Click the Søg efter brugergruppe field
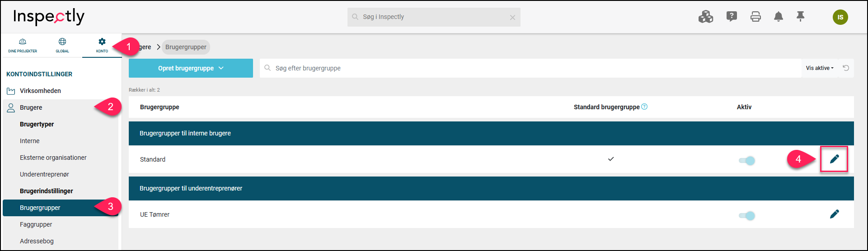Screen dimensions: 868x251 point(530,68)
